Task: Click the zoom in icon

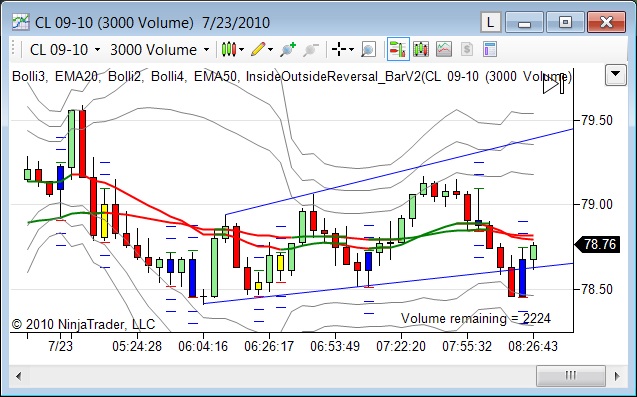Action: coord(288,50)
